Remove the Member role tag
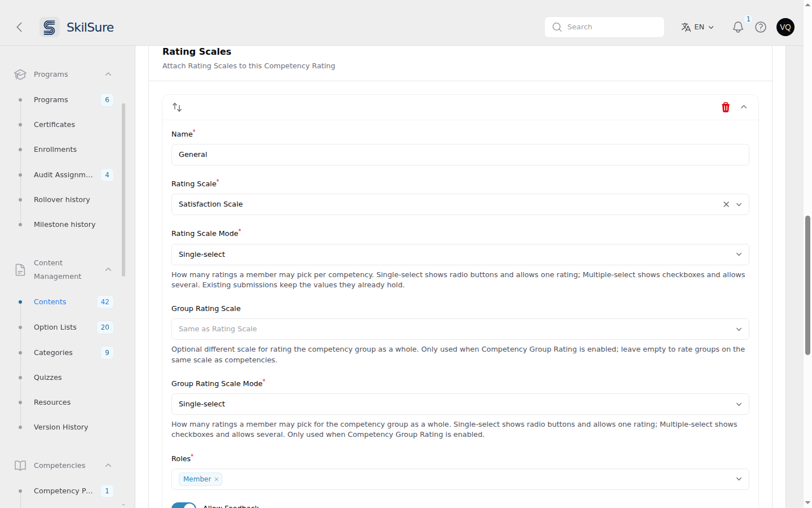 click(217, 479)
